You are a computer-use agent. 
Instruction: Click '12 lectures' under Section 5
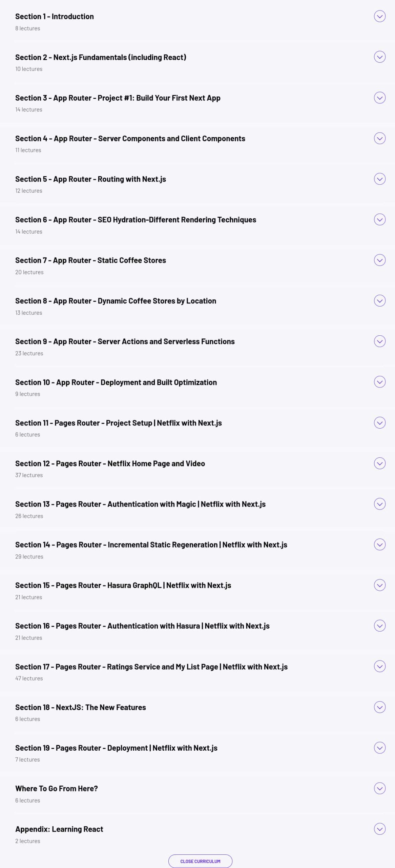(x=29, y=191)
